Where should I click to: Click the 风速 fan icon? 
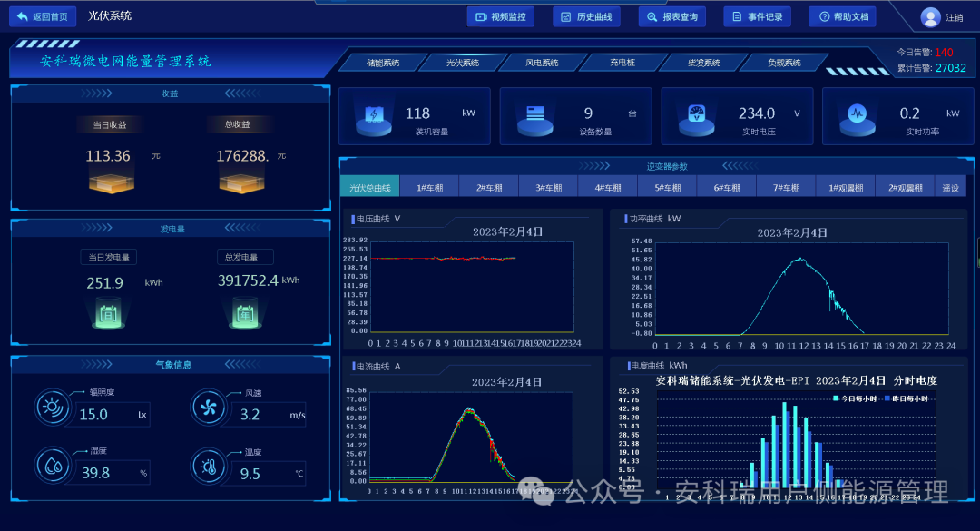[208, 408]
